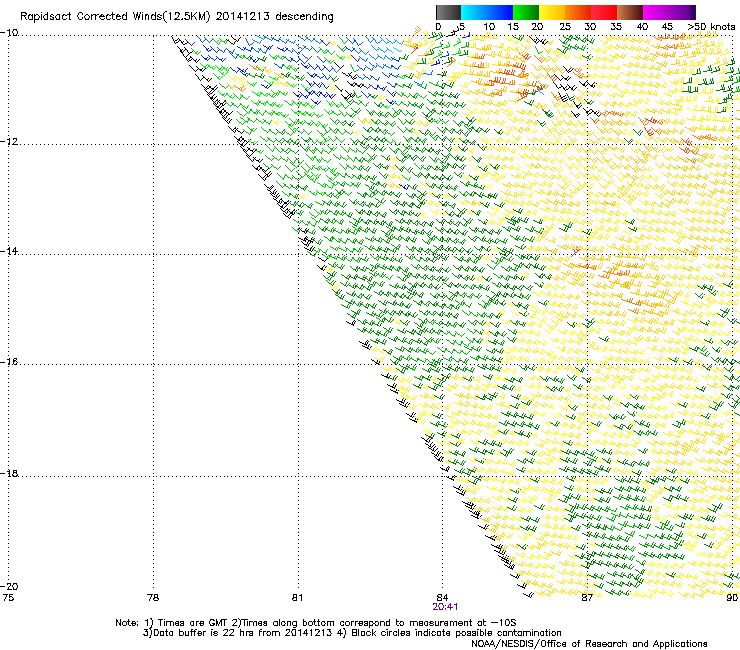Click the legend speed label "25"
The image size is (740, 650).
click(565, 27)
